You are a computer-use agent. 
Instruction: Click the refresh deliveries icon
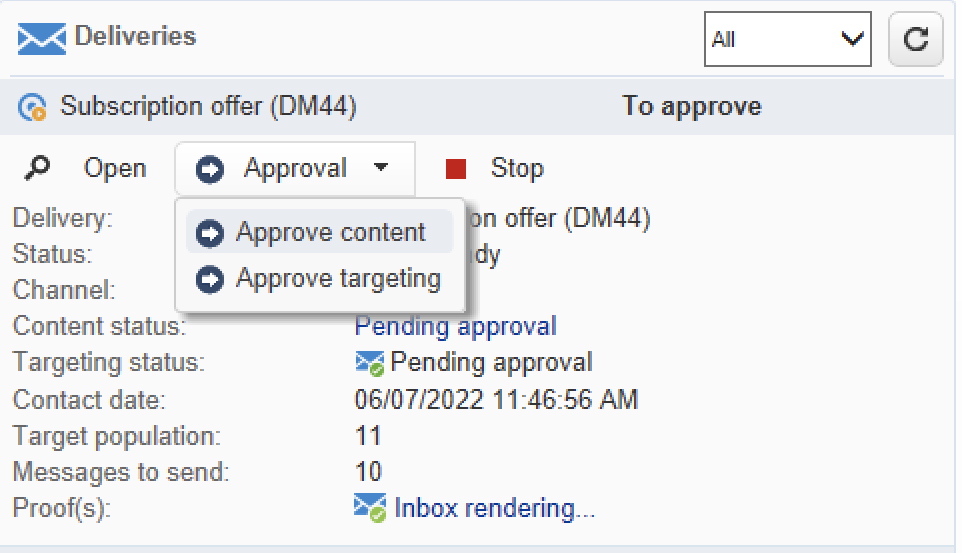tap(915, 39)
